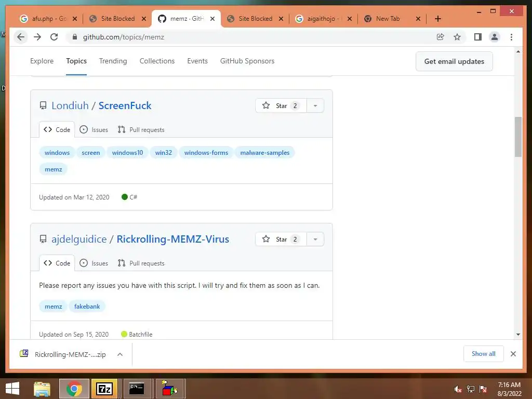The image size is (532, 399).
Task: Close the New Tab tab
Action: (x=418, y=19)
